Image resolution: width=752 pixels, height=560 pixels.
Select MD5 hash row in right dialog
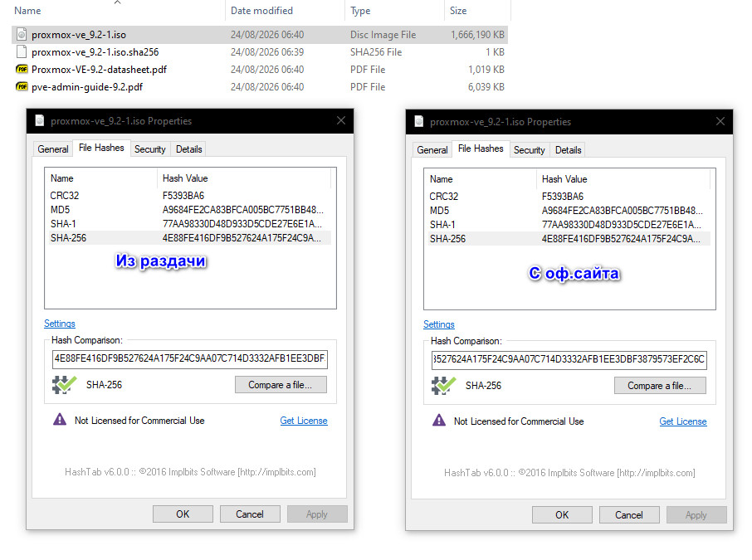pyautogui.click(x=569, y=211)
